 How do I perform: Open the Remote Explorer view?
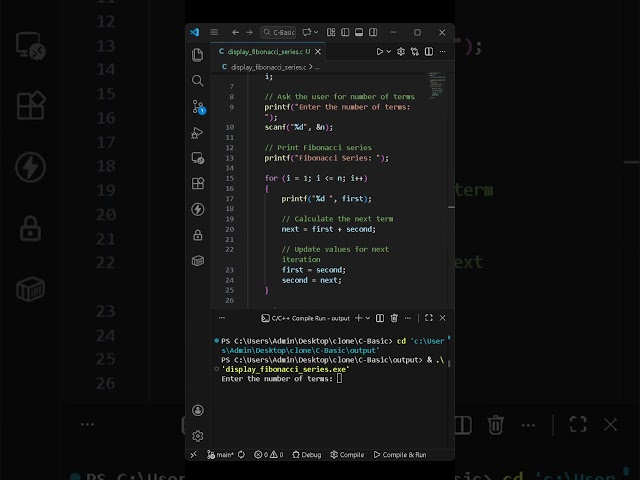pyautogui.click(x=198, y=158)
